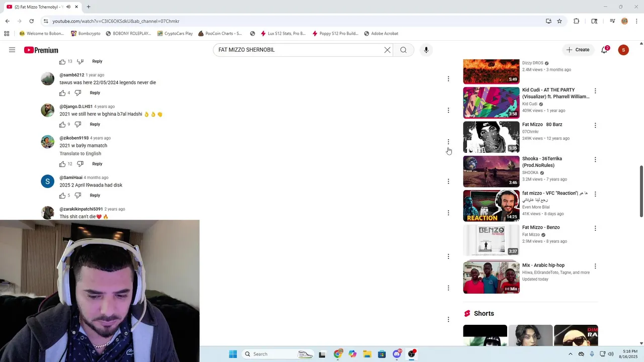Open more options for Kid Cudi video

[595, 91]
